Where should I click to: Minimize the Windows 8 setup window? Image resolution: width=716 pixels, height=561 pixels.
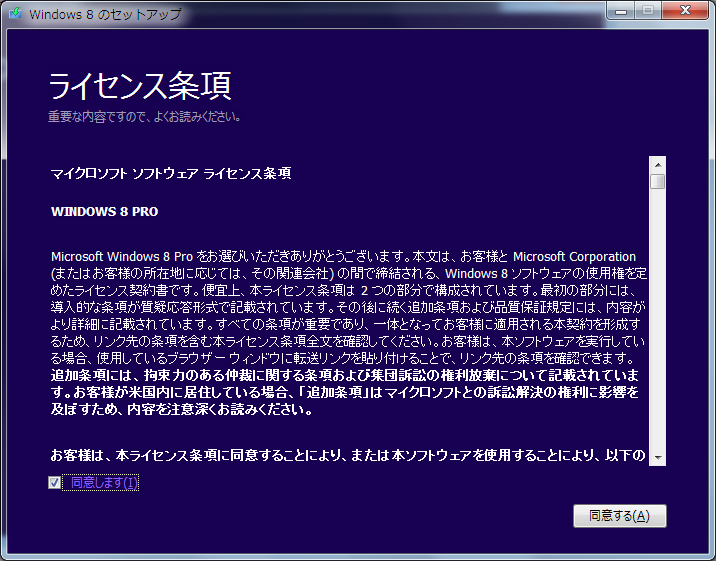pos(621,11)
